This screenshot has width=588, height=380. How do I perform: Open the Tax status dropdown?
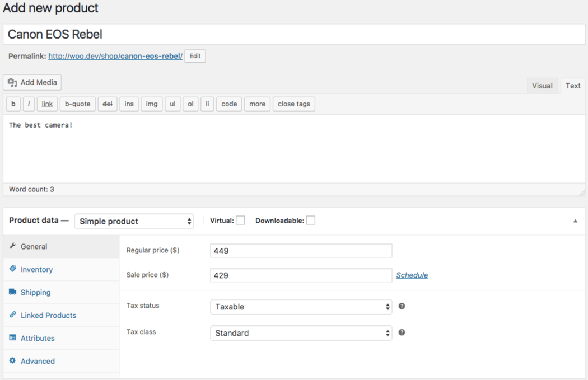[x=301, y=307]
